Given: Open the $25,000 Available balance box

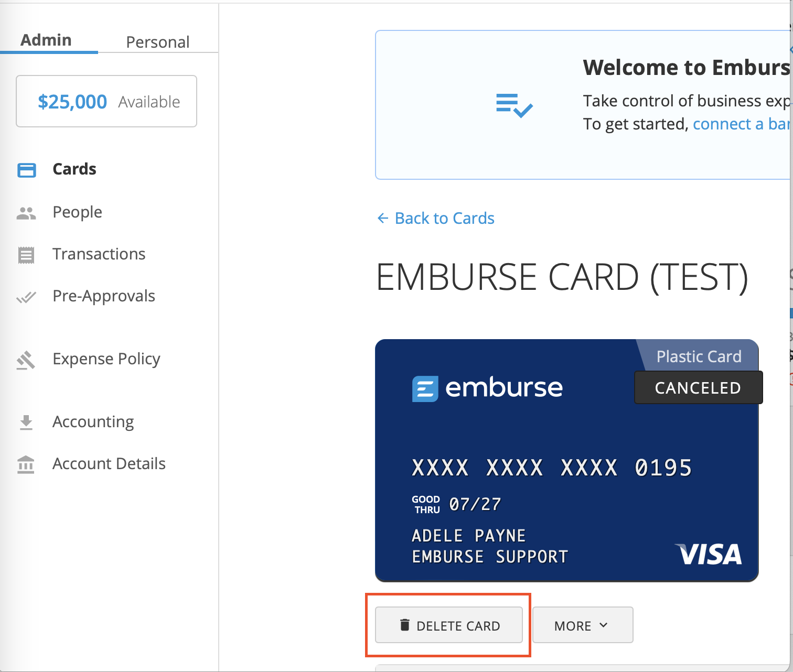Looking at the screenshot, I should point(106,101).
